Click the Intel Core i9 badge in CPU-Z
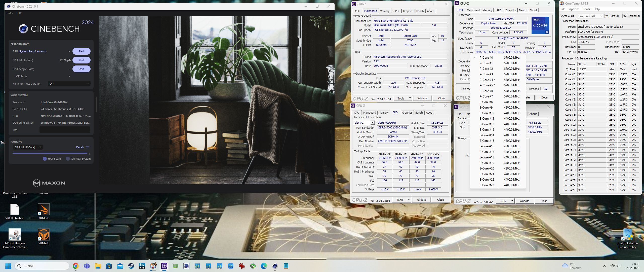This screenshot has width=644, height=272. [540, 25]
